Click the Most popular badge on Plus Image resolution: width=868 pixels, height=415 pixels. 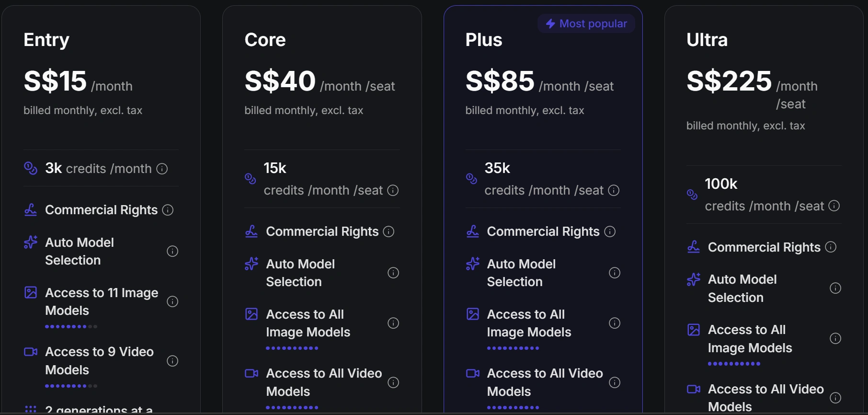coord(586,23)
